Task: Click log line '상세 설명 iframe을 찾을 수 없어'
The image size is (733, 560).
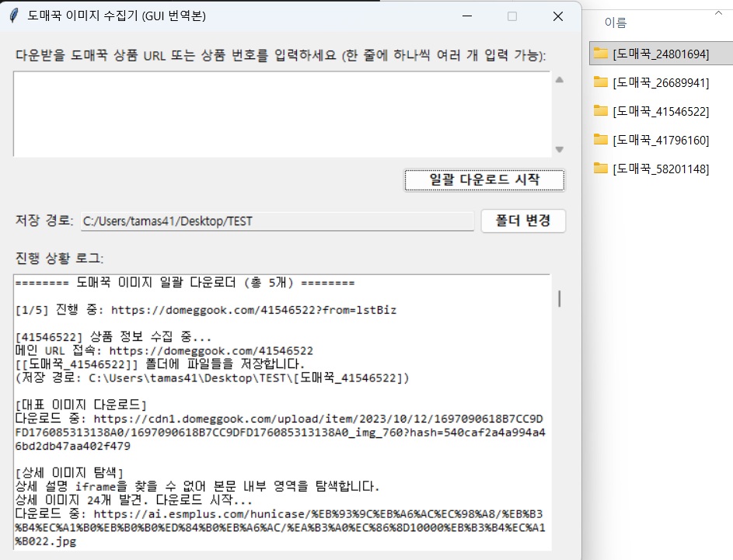Action: point(197,486)
